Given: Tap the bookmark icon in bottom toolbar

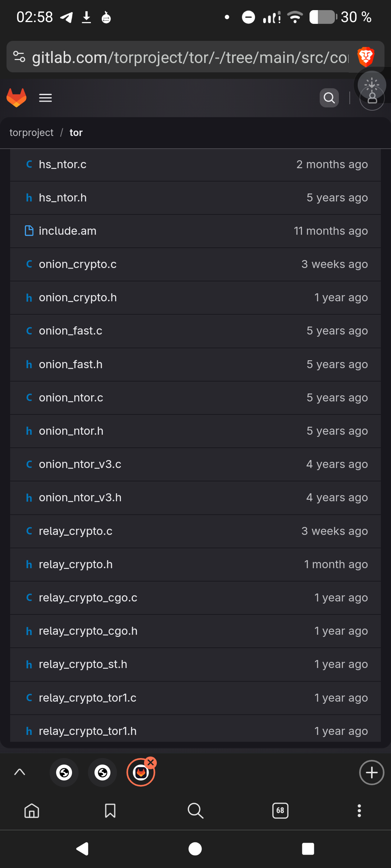Looking at the screenshot, I should pyautogui.click(x=110, y=810).
